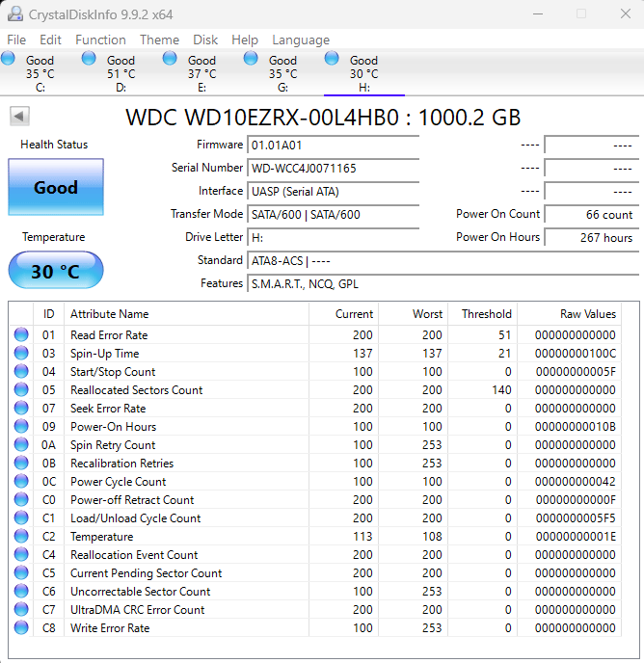Screen dimensions: 644x663
Task: Click the ID column header
Action: pyautogui.click(x=48, y=314)
